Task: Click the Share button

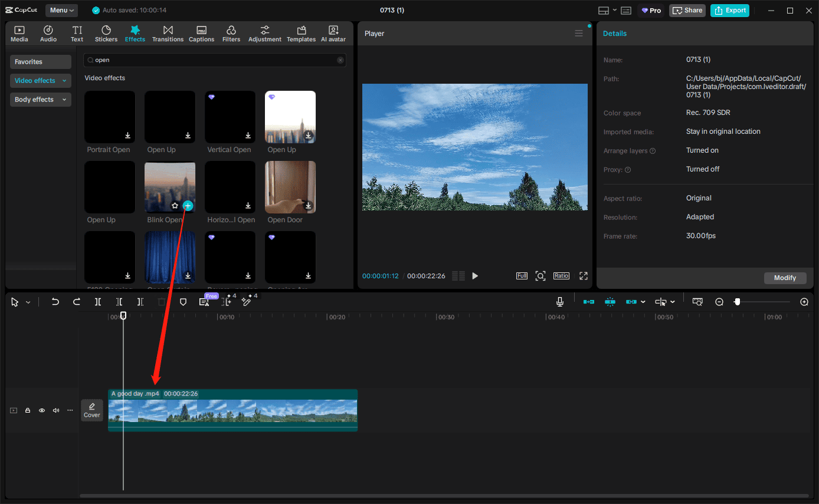Action: pos(687,11)
